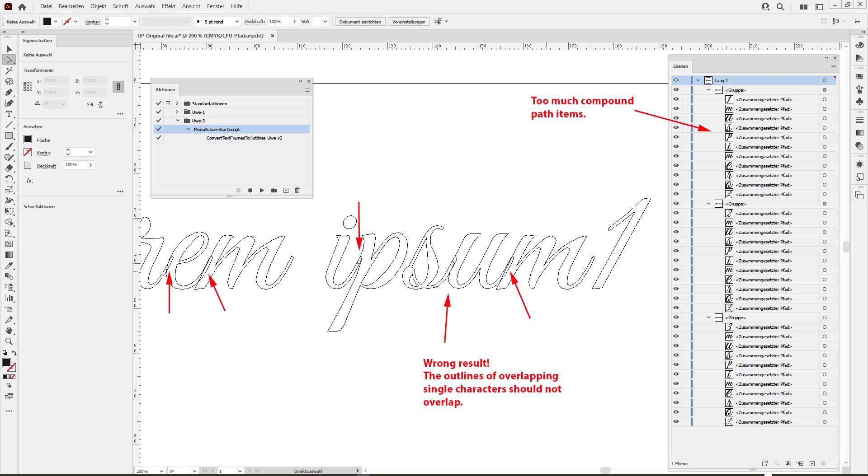Click Dokument einrichten button
Image resolution: width=868 pixels, height=476 pixels.
[x=360, y=22]
